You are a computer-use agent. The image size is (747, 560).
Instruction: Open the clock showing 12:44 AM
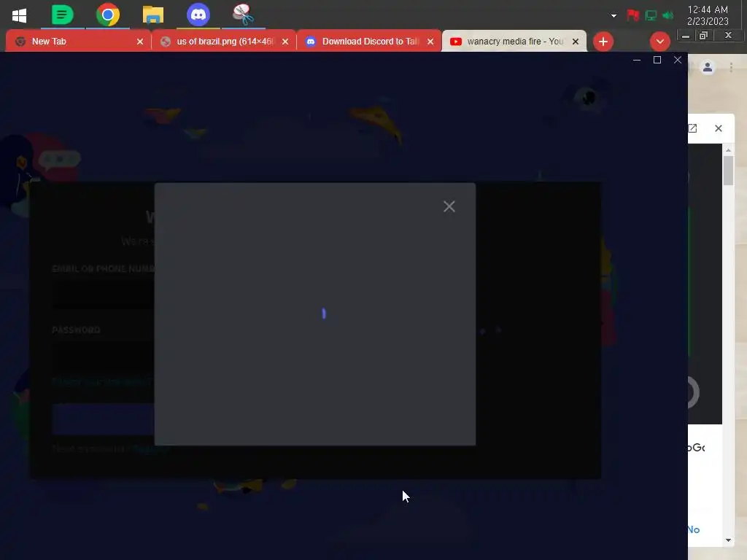pyautogui.click(x=708, y=15)
